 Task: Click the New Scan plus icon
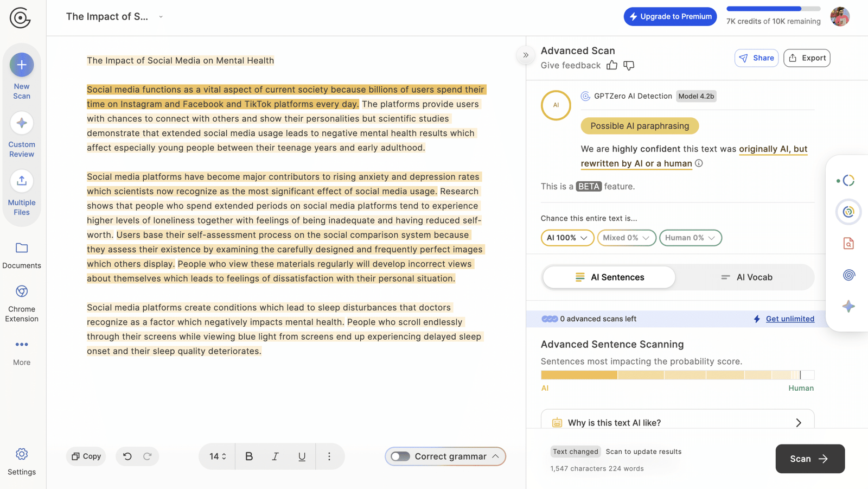(x=22, y=65)
